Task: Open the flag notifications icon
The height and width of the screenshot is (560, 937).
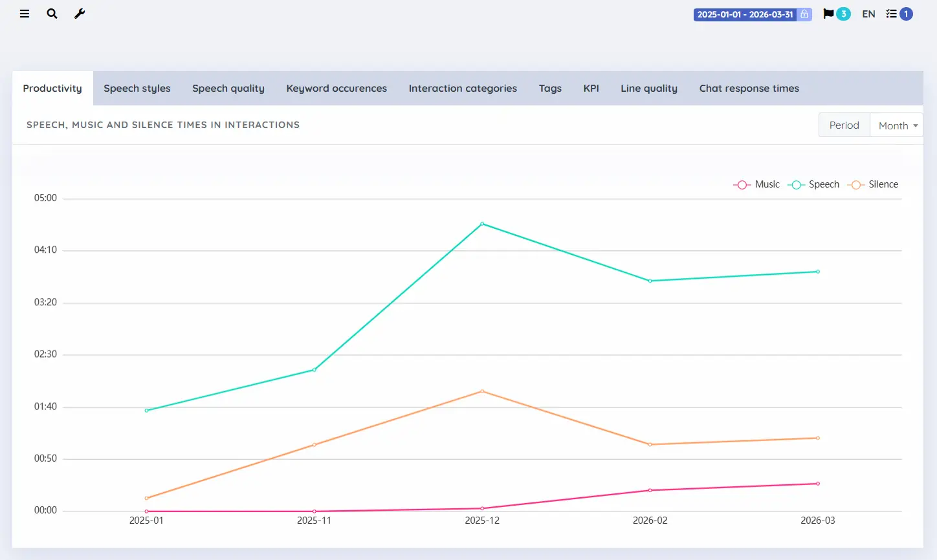Action: (x=828, y=14)
